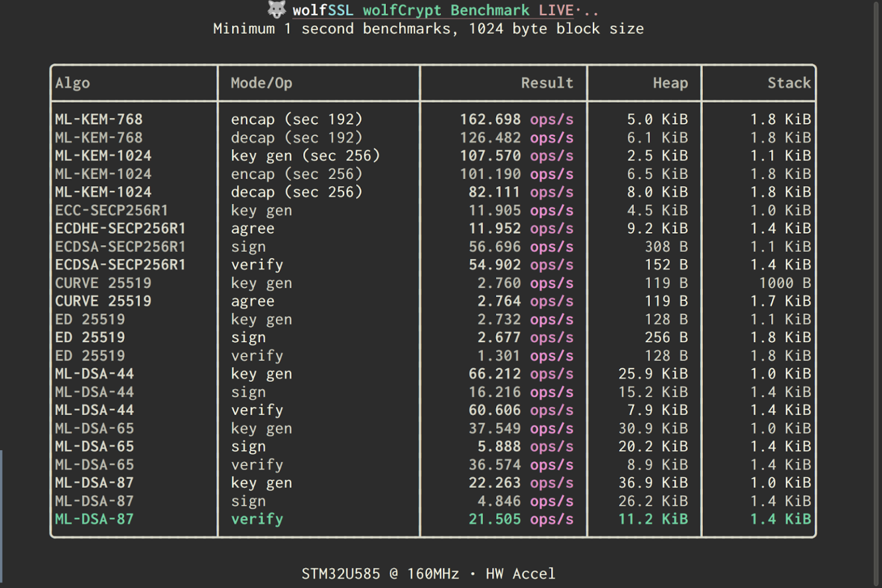882x588 pixels.
Task: Sort by the Stack column header
Action: pyautogui.click(x=790, y=83)
